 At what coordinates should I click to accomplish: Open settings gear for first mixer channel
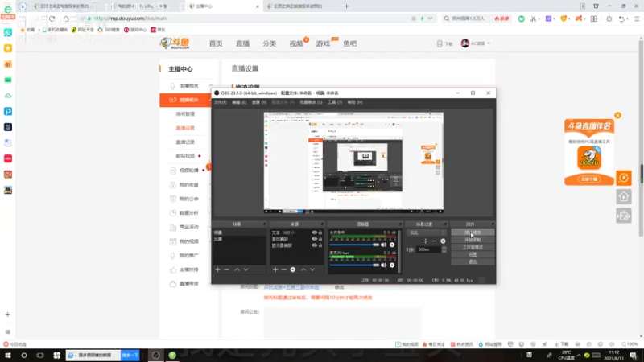(392, 245)
